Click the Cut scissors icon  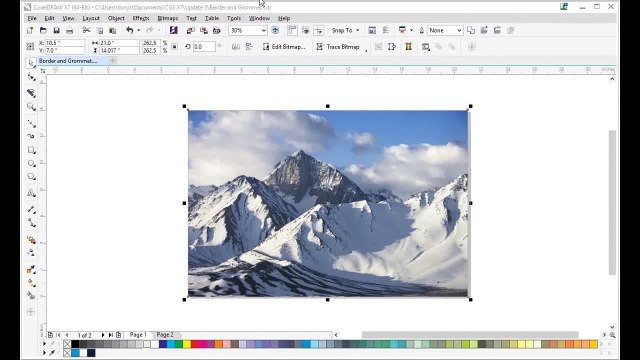86,30
